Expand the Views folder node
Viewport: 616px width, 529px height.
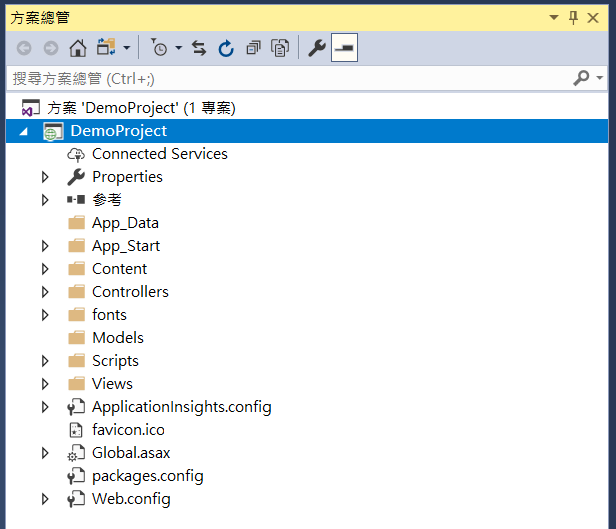pos(45,384)
